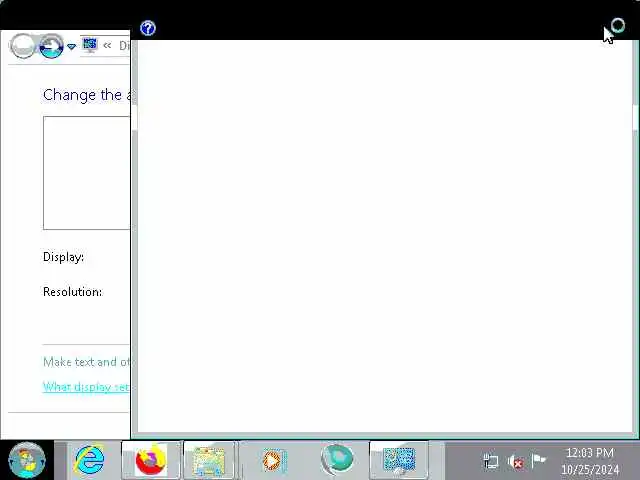The image size is (640, 480).
Task: Click the back arrow in Display window
Action: [x=22, y=46]
